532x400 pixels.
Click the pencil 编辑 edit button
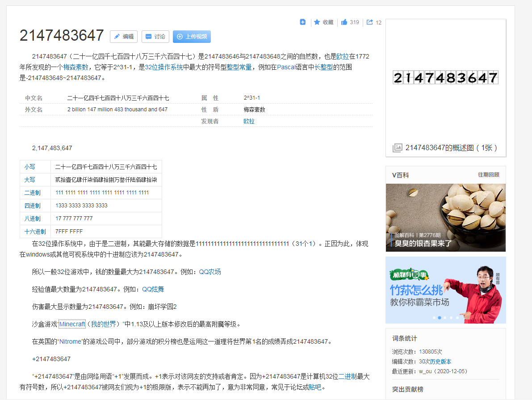(x=123, y=37)
